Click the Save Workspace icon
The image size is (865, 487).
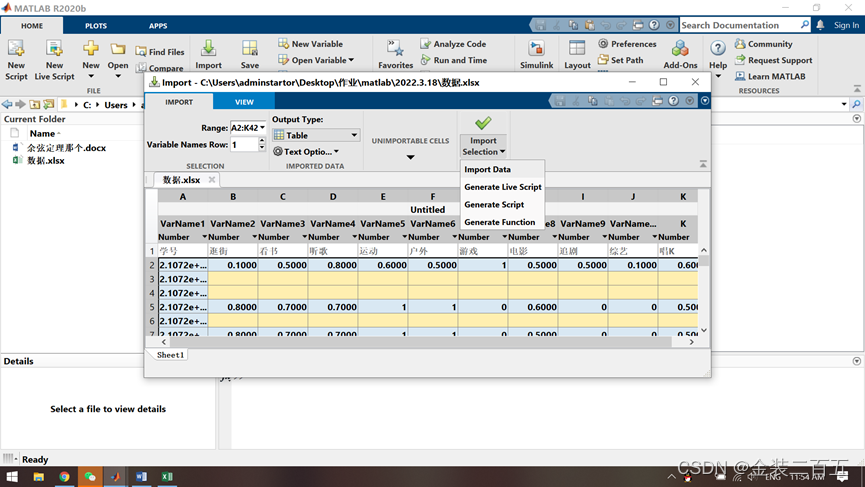tap(249, 48)
